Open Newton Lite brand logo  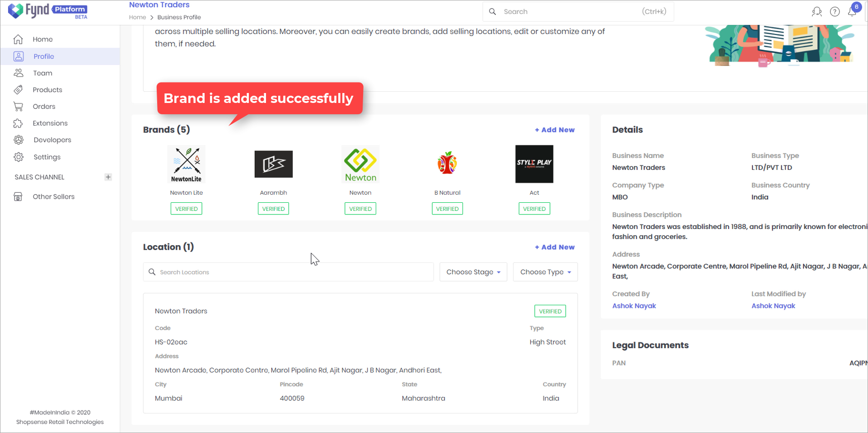pos(187,164)
